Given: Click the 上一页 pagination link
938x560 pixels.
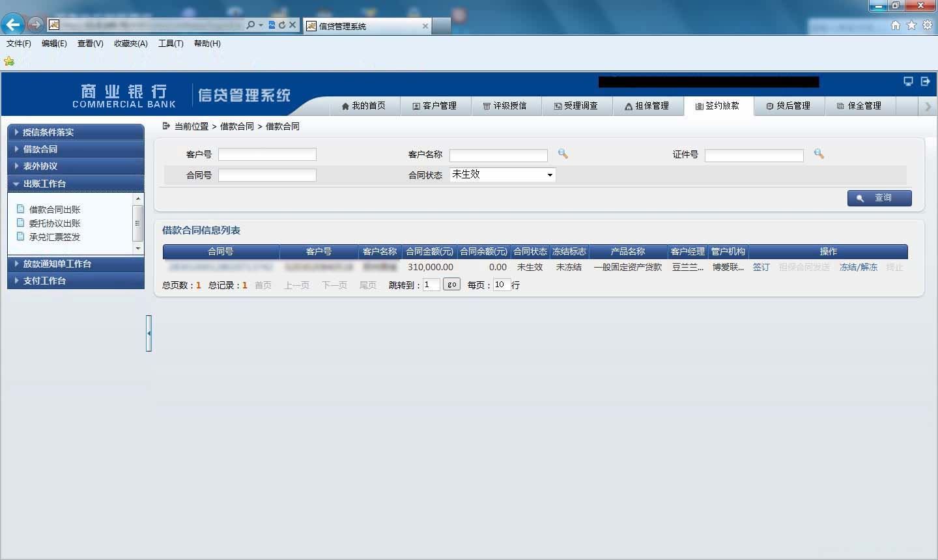Looking at the screenshot, I should point(297,285).
